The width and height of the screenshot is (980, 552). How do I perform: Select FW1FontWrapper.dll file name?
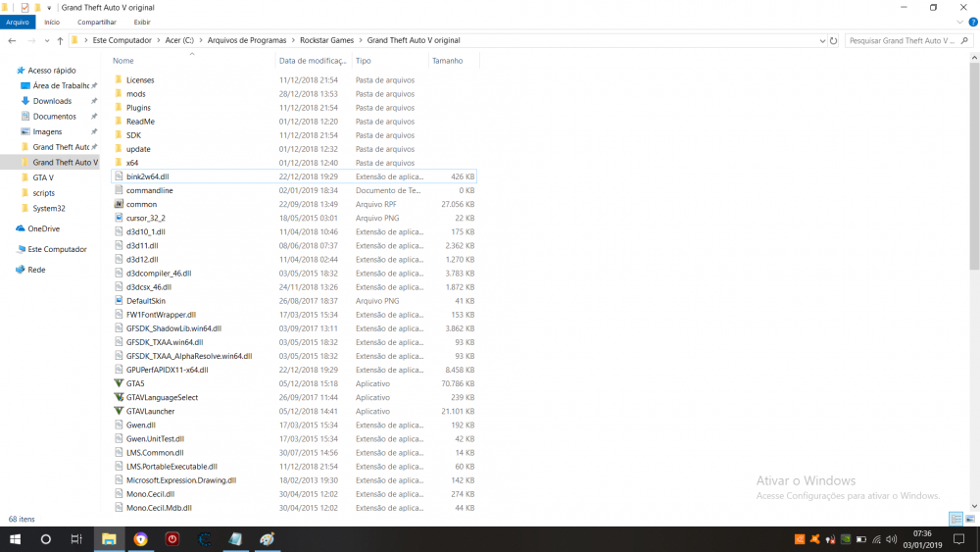tap(162, 315)
